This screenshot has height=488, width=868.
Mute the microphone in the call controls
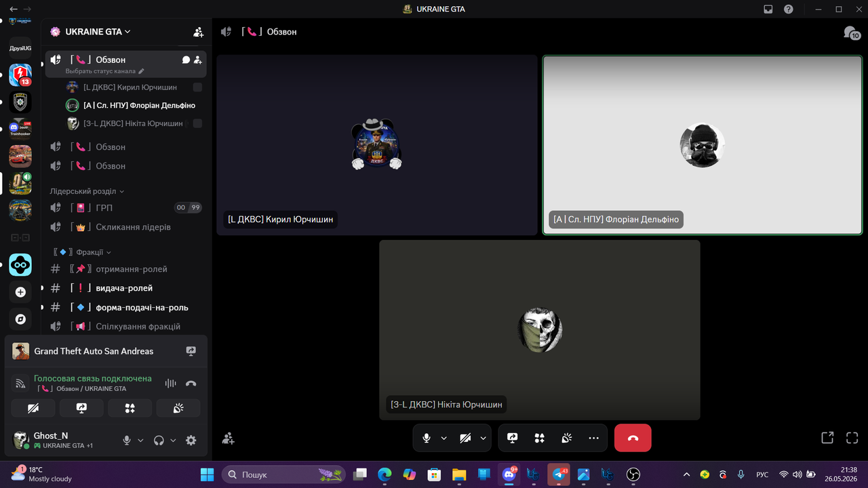(x=426, y=438)
